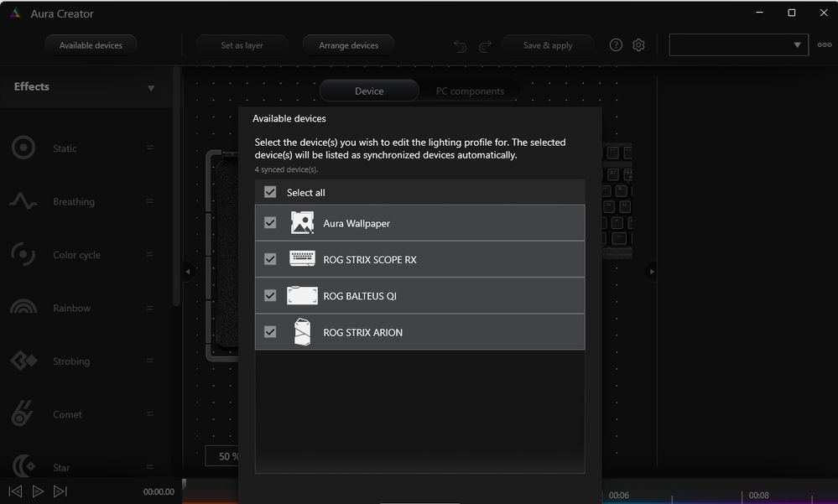Image resolution: width=838 pixels, height=504 pixels.
Task: Play the lighting preview
Action: click(38, 491)
